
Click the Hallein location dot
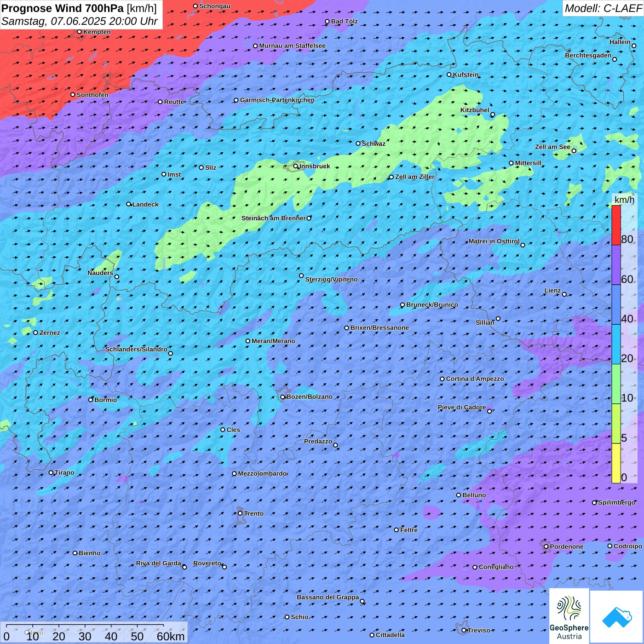coord(634,46)
